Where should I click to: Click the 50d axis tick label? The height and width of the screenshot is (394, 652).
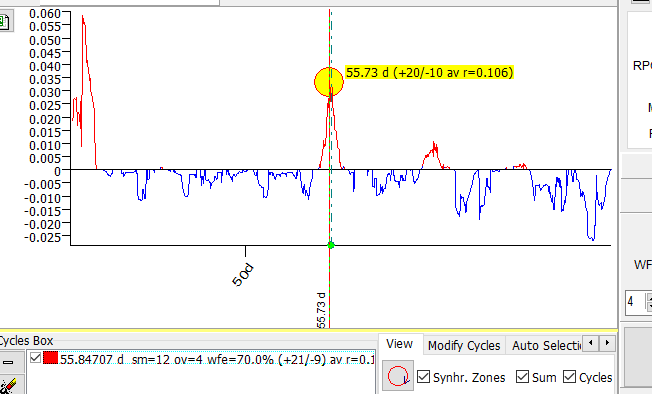tap(243, 275)
